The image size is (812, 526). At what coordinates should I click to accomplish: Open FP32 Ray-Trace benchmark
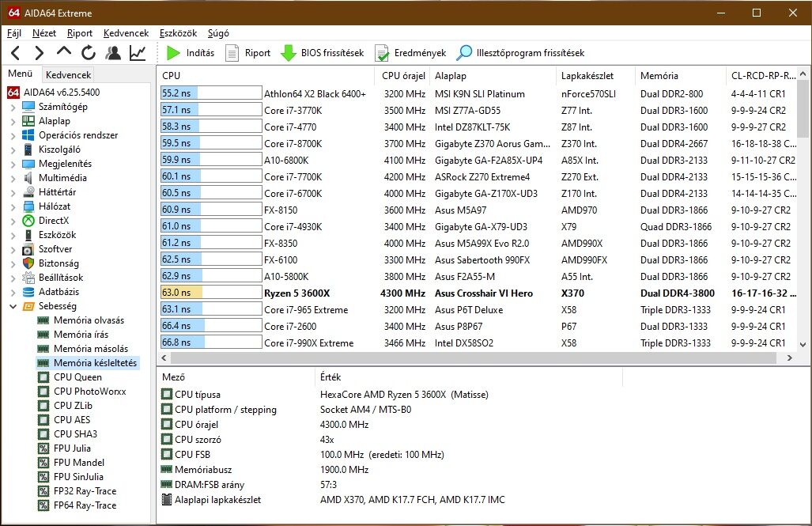(85, 491)
